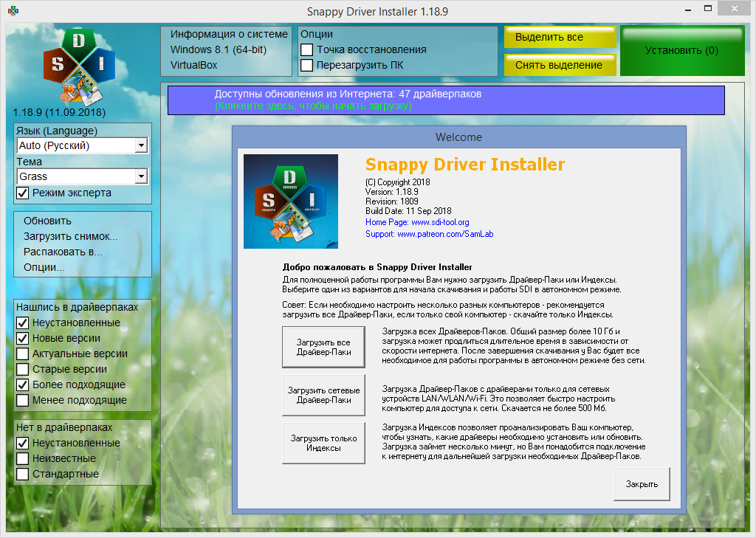This screenshot has width=756, height=538.
Task: Click the Информация о системе panel header
Action: tap(229, 34)
